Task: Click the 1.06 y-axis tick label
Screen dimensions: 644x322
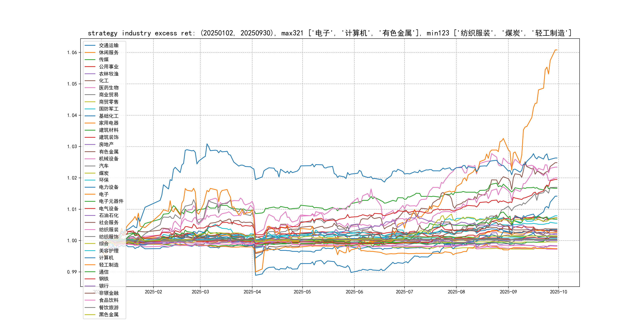Action: coord(72,52)
